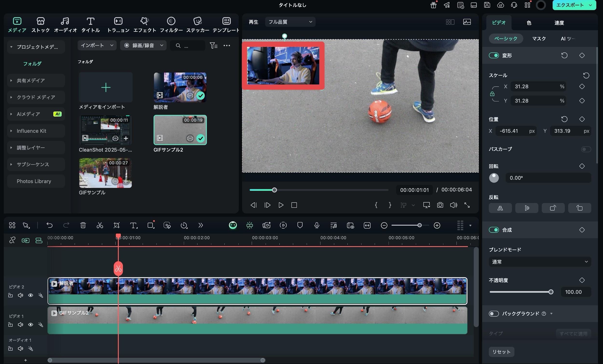This screenshot has height=364, width=603.
Task: Open the Blend Mode 通常 dropdown
Action: click(x=540, y=262)
